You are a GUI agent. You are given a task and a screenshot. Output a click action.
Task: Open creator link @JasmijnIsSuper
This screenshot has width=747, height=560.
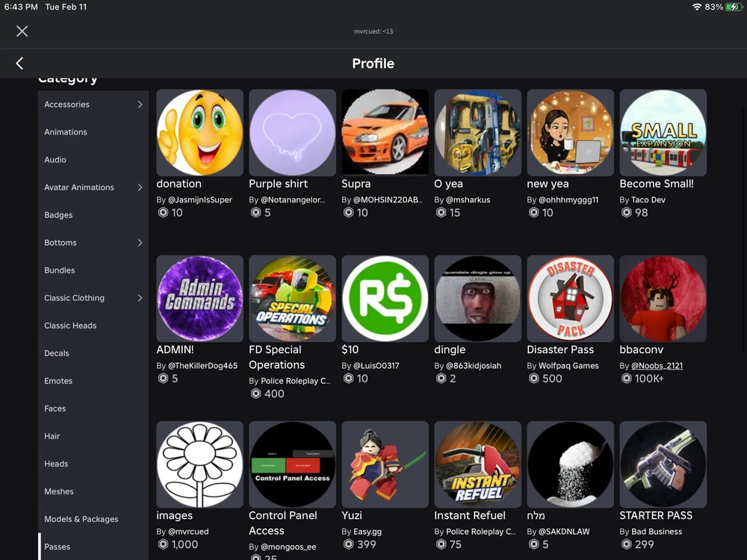(x=199, y=200)
